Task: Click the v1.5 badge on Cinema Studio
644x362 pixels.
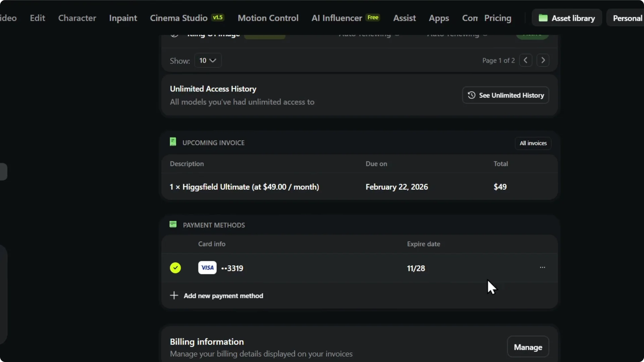Action: coord(218,17)
